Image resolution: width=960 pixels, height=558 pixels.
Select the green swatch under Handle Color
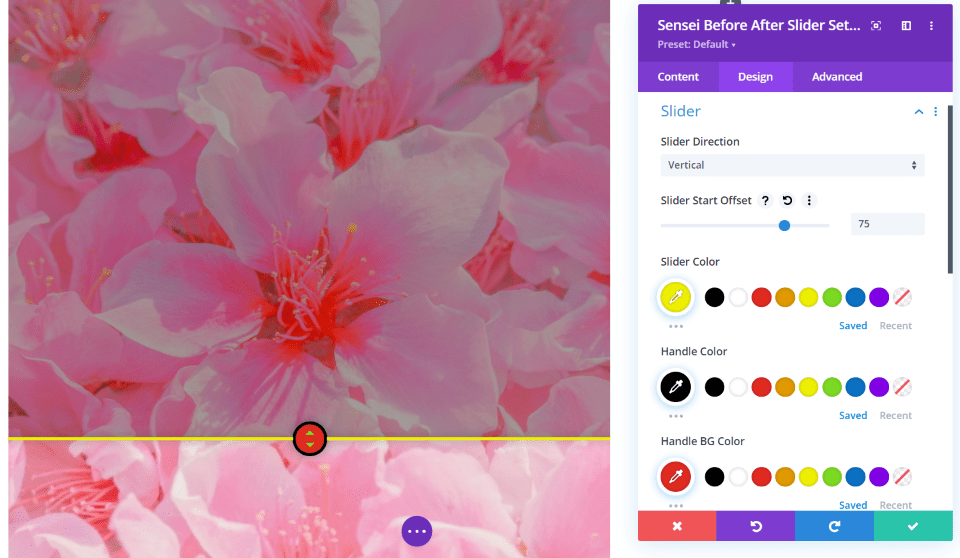coord(832,387)
